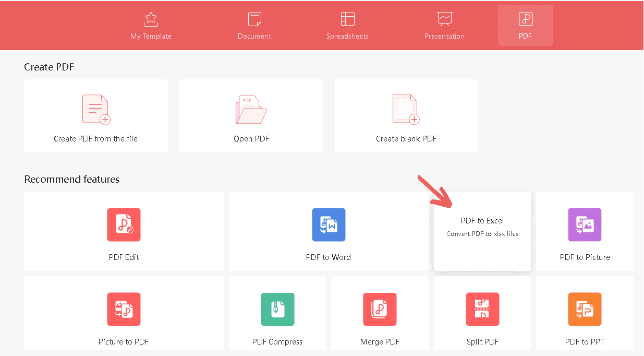Click the PDF Edit icon
The height and width of the screenshot is (356, 644).
point(124,225)
